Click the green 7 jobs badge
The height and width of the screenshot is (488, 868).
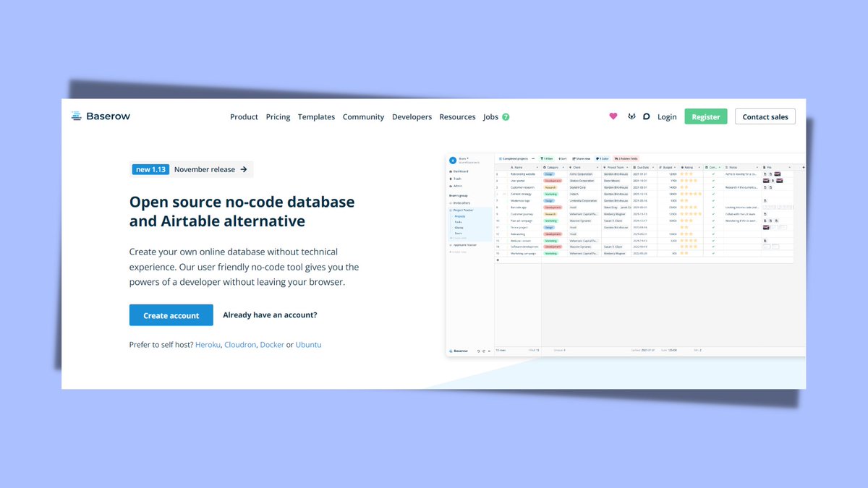point(506,116)
